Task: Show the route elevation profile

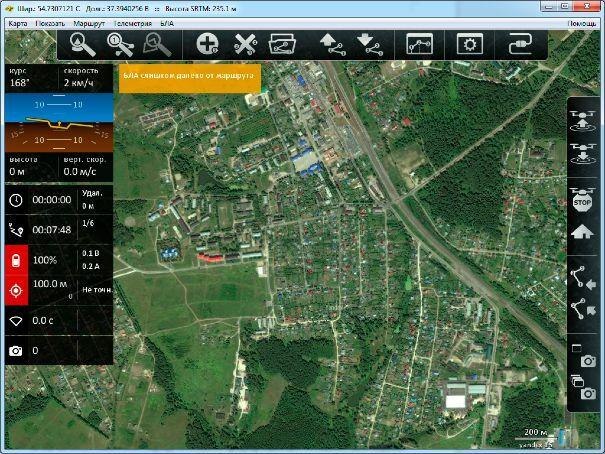Action: tap(419, 44)
